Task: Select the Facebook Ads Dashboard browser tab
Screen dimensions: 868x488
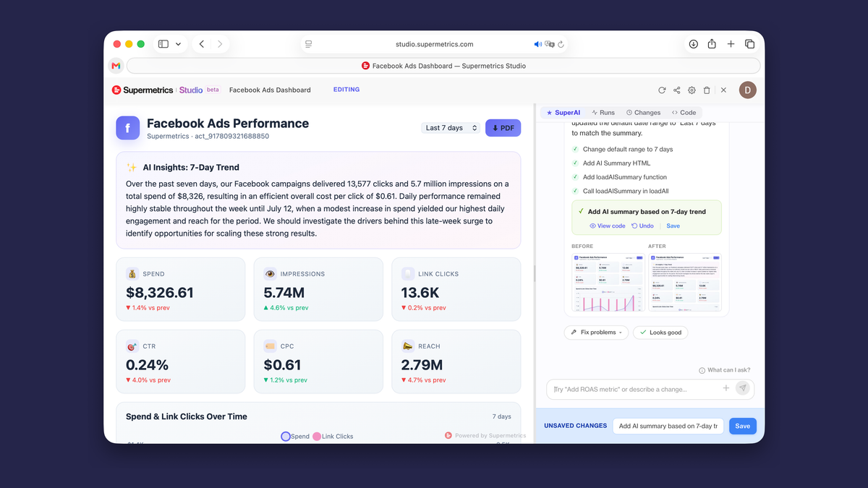Action: coord(443,66)
